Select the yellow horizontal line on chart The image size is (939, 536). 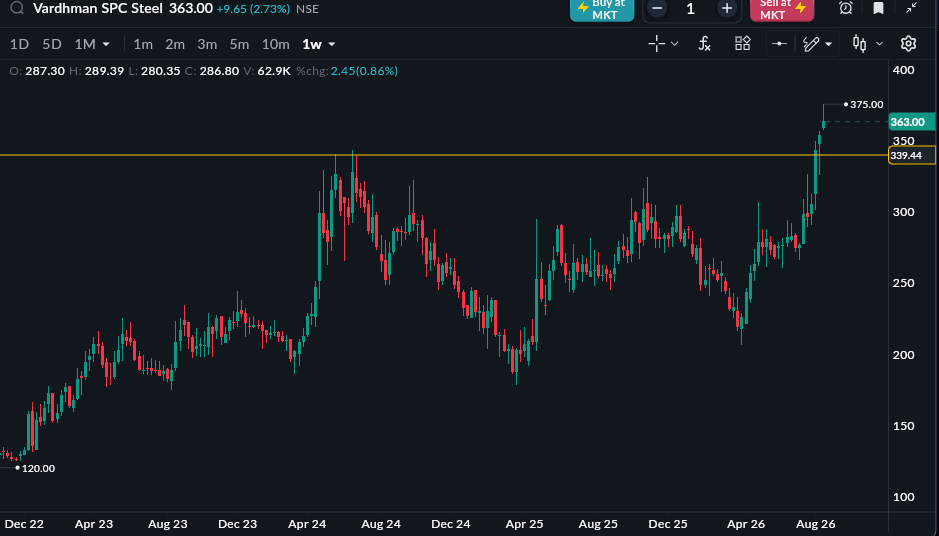click(443, 155)
